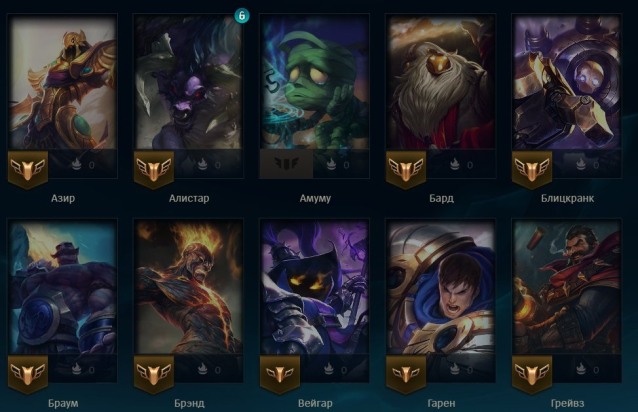Click the teal 6 badge on Алистар
This screenshot has height=412, width=638.
click(242, 15)
